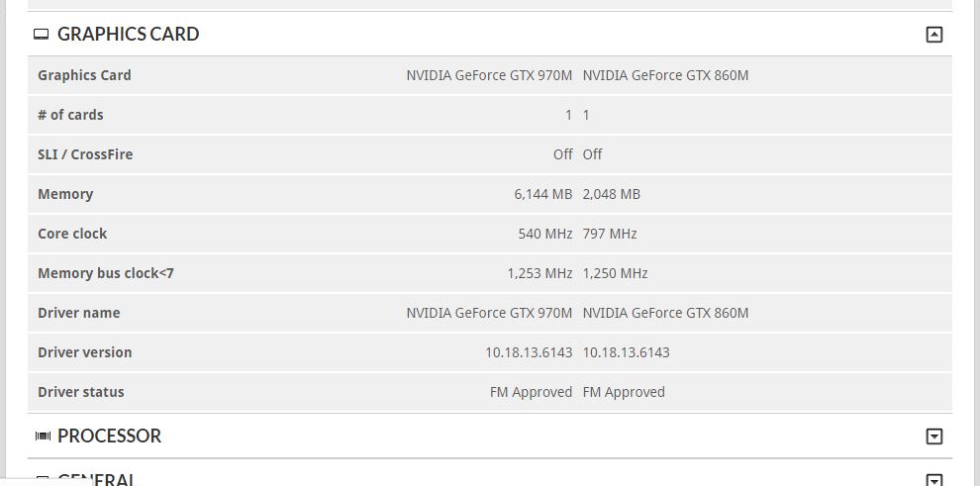Viewport: 980px width, 486px height.
Task: Expand the General section arrow
Action: coord(933,480)
